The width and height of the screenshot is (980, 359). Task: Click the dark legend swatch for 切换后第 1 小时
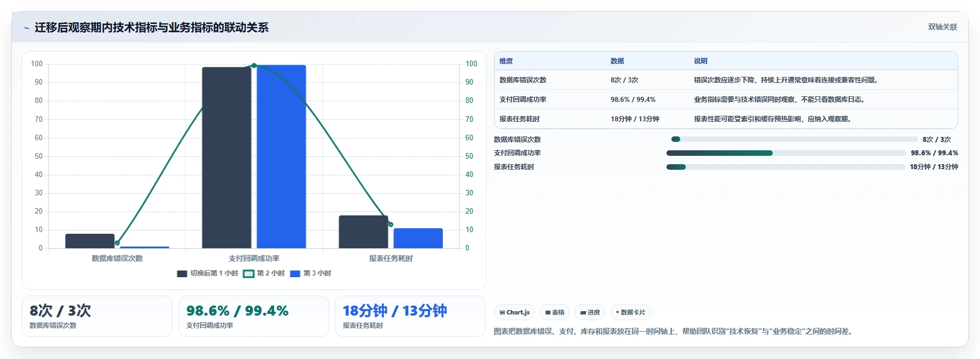click(182, 273)
